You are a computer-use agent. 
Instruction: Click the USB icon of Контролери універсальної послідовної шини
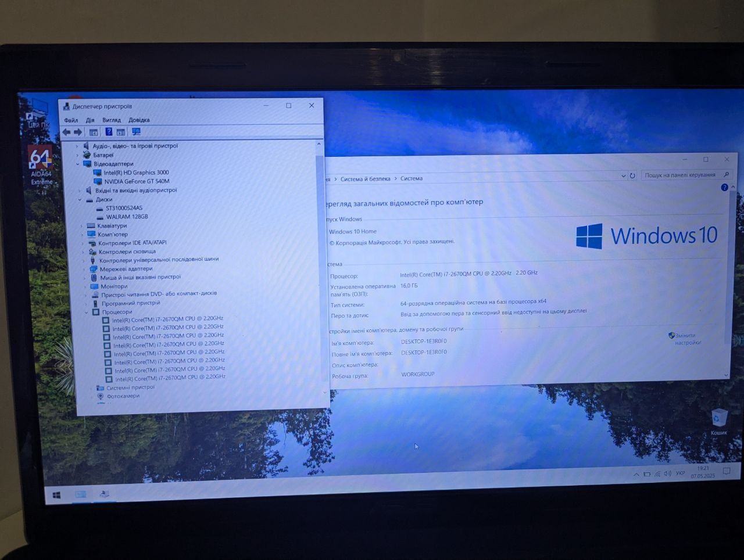click(x=93, y=261)
